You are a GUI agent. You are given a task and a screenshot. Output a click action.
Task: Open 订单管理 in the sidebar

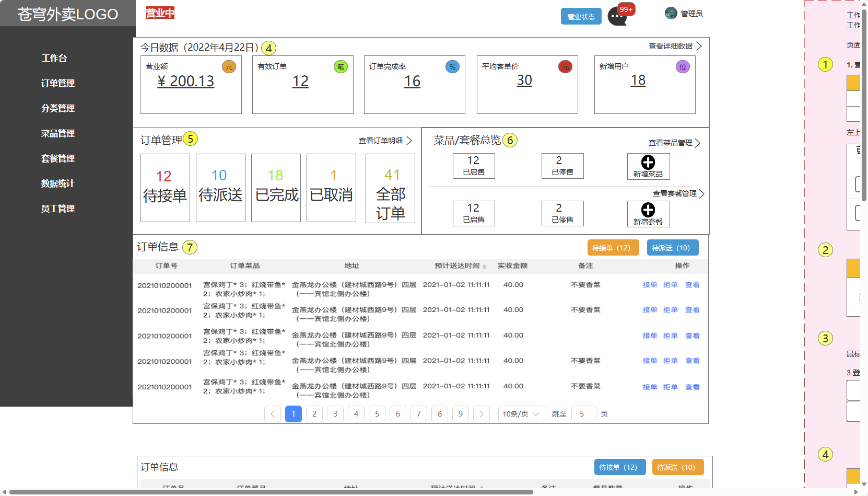58,83
